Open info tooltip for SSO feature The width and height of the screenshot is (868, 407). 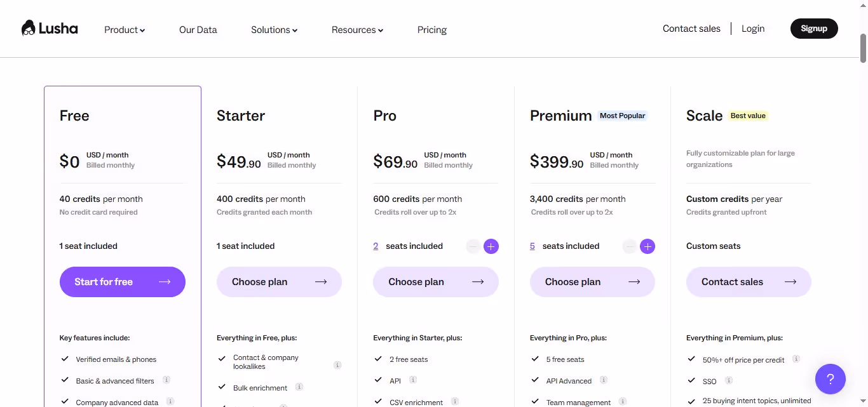tap(728, 381)
